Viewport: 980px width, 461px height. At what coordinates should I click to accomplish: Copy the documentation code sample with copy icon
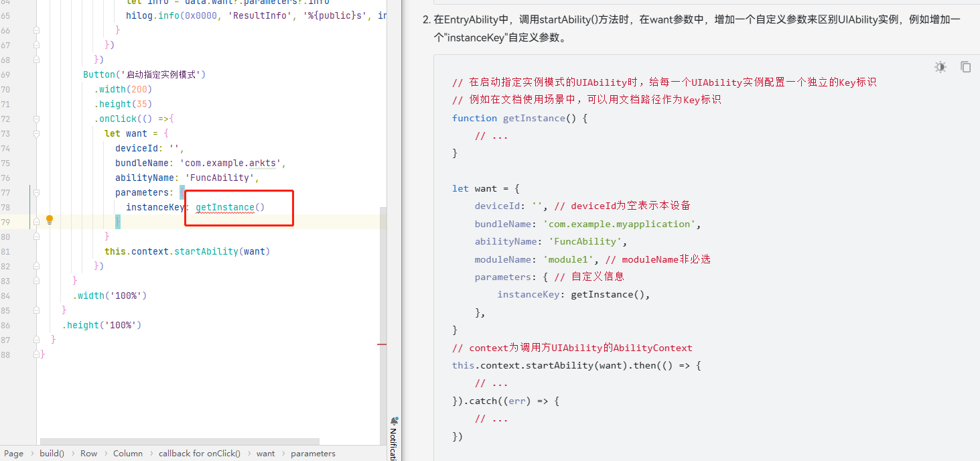(965, 67)
